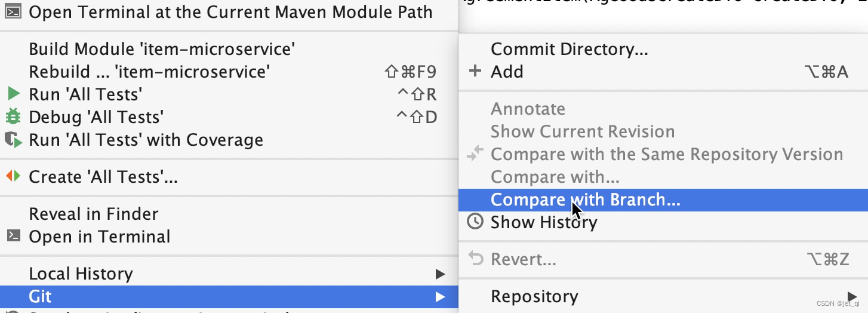
Task: Expand the Repository submenu arrow
Action: (852, 296)
